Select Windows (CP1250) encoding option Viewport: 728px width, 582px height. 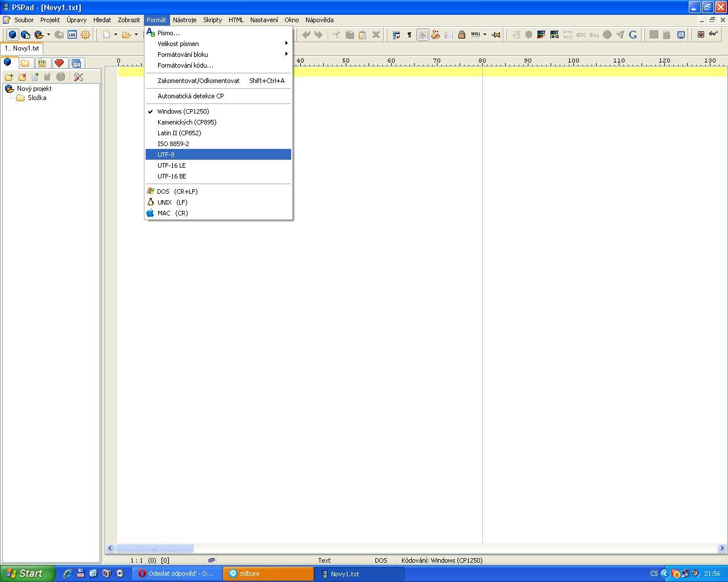[183, 111]
